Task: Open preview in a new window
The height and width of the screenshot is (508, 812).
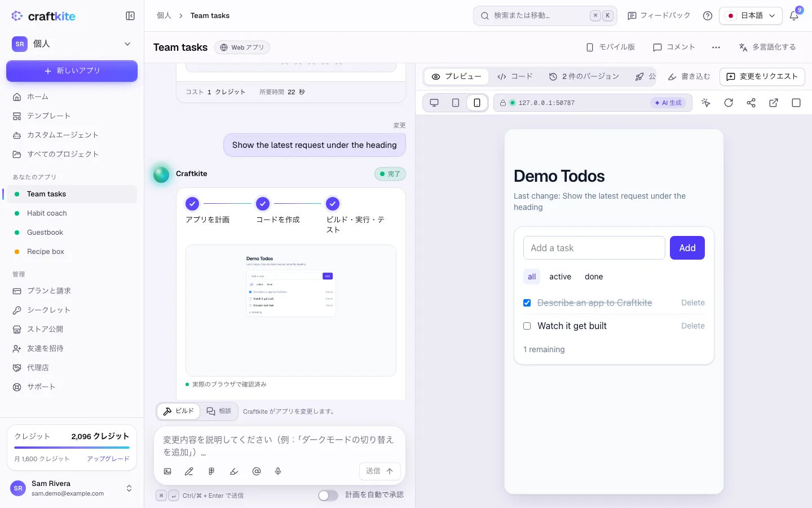Action: 774,103
